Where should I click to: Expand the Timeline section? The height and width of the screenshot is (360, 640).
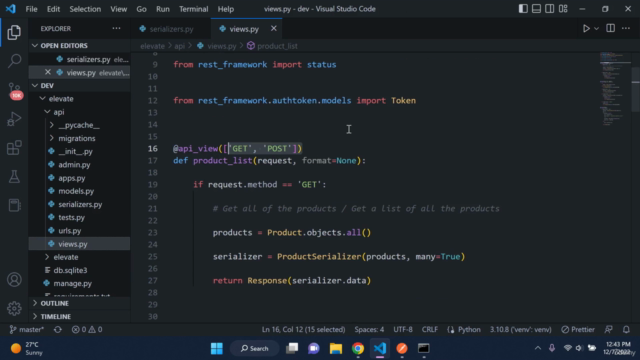pos(80,316)
